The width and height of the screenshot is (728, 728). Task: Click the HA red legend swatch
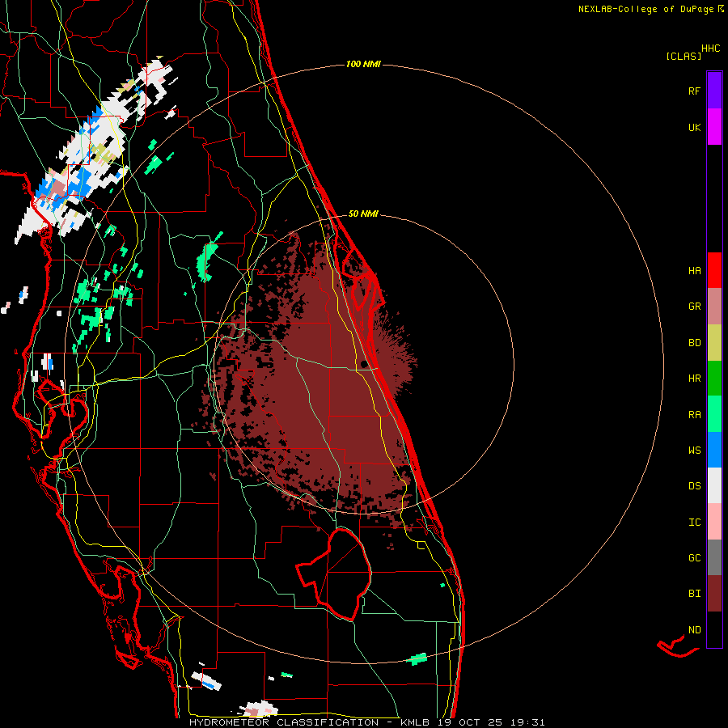[x=714, y=270]
